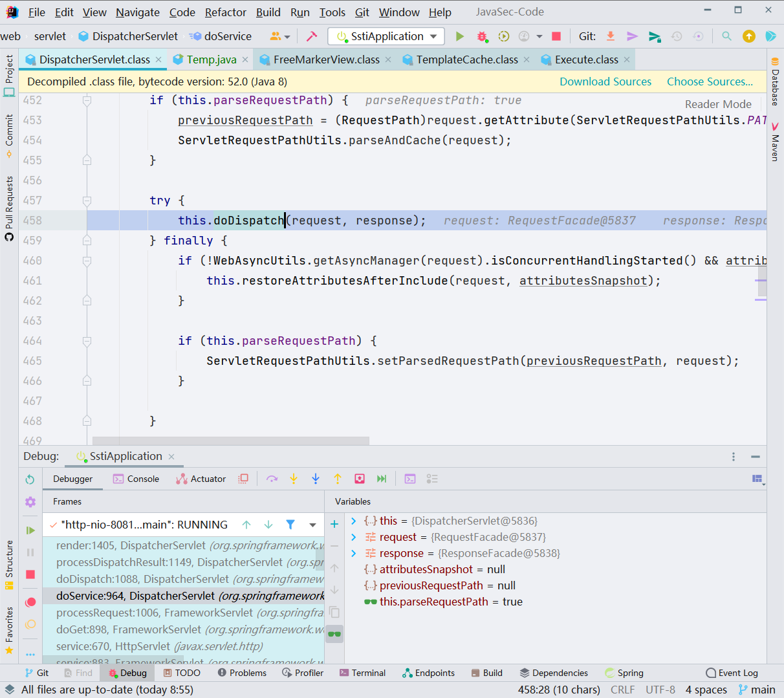The width and height of the screenshot is (784, 698).
Task: Open the Event Log button
Action: 732,673
